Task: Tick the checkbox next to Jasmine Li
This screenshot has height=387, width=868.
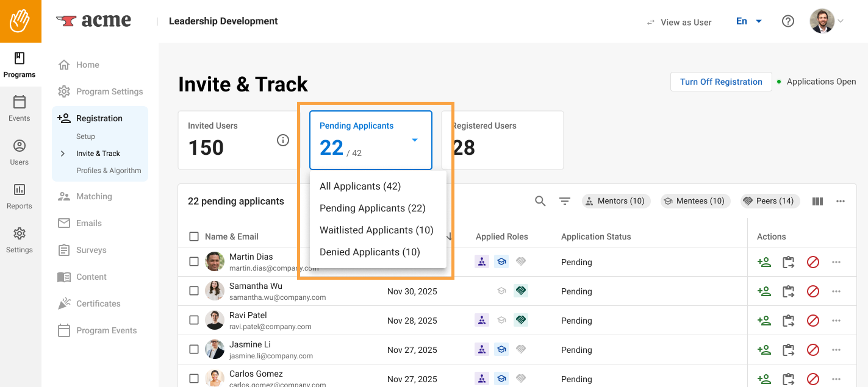Action: (194, 349)
